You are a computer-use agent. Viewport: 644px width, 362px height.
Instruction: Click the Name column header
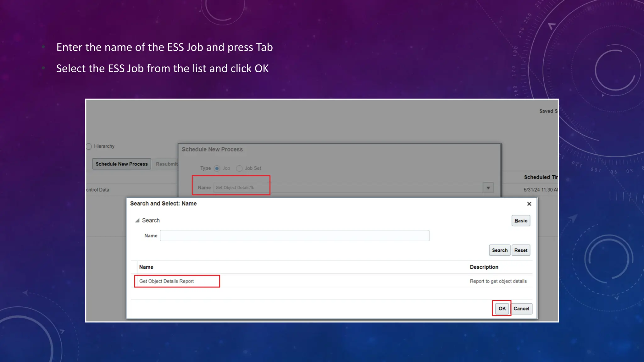pos(146,267)
